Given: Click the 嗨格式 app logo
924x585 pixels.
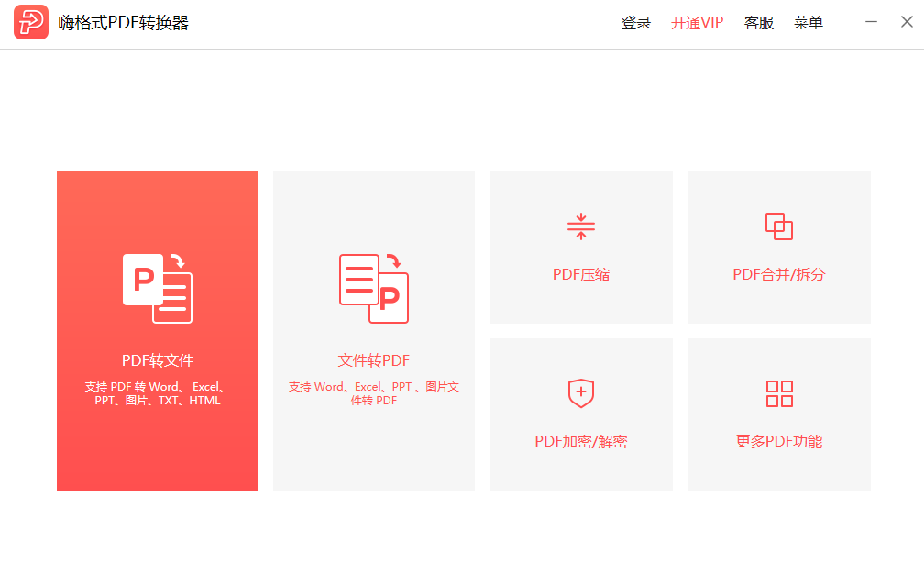Looking at the screenshot, I should pos(31,21).
